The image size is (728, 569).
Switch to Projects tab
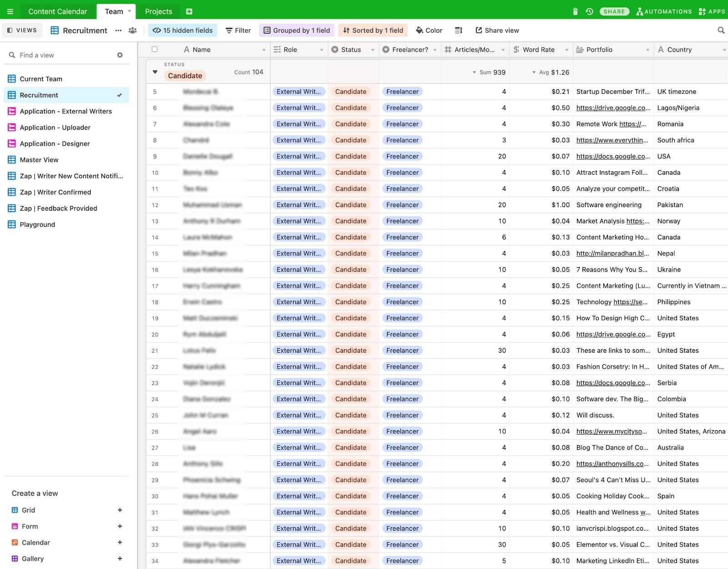click(x=158, y=11)
